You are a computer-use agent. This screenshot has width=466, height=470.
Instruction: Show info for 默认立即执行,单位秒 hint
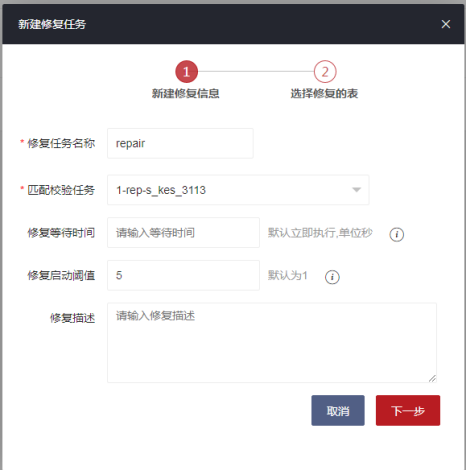(x=397, y=234)
